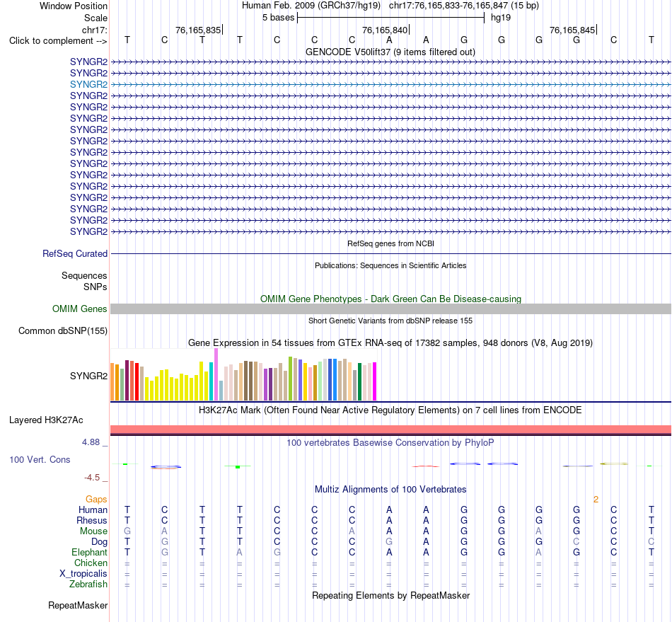Open the OMIM Gene Phenotypes track title
Viewport: 672px width, 622px height.
[390, 299]
